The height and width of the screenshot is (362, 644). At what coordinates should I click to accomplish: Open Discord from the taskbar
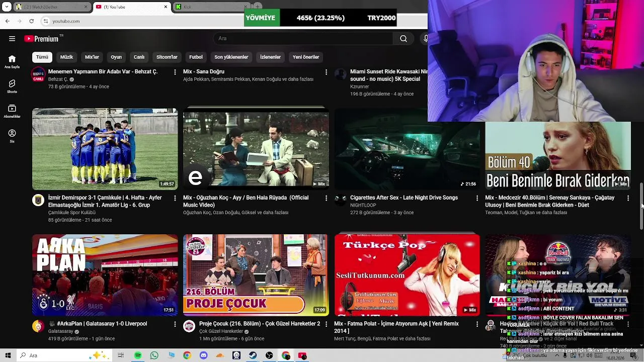pos(203,355)
